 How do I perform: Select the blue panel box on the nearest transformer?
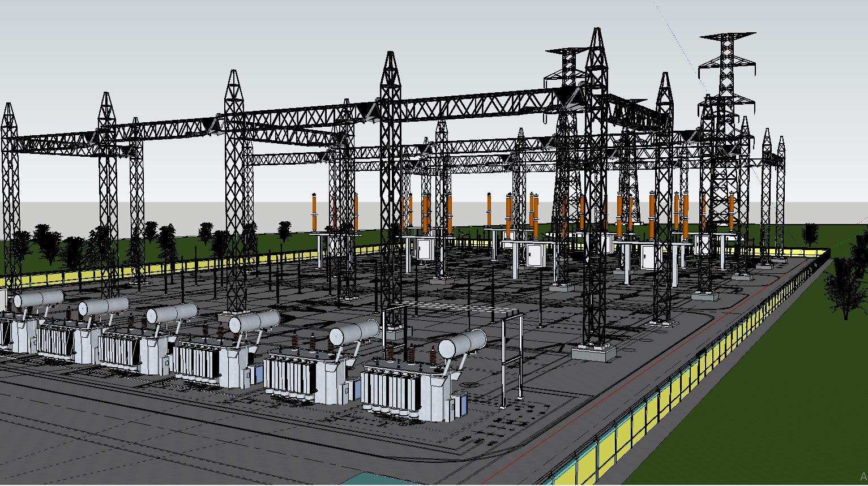[459, 405]
